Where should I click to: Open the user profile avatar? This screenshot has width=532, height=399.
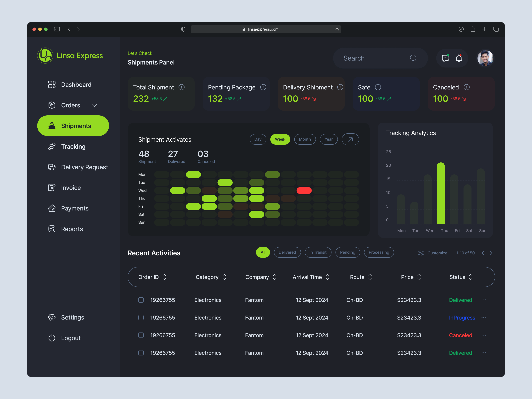coord(485,58)
